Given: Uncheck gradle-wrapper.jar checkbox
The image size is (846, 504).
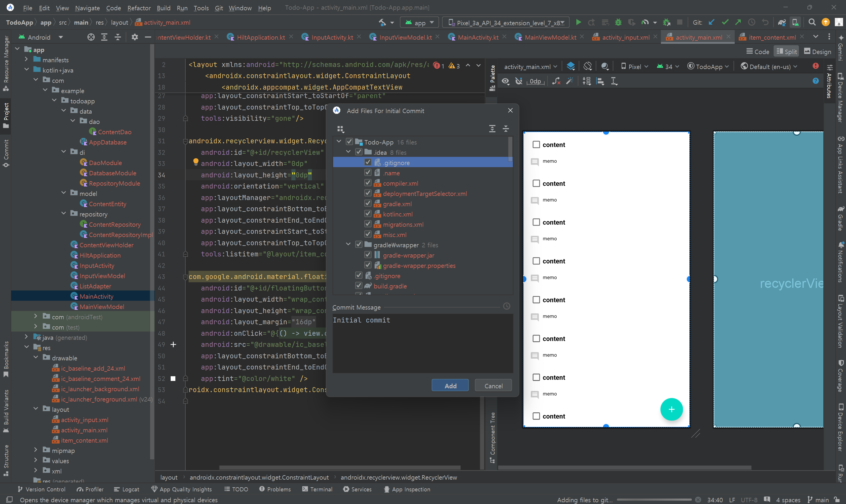Looking at the screenshot, I should pyautogui.click(x=368, y=255).
